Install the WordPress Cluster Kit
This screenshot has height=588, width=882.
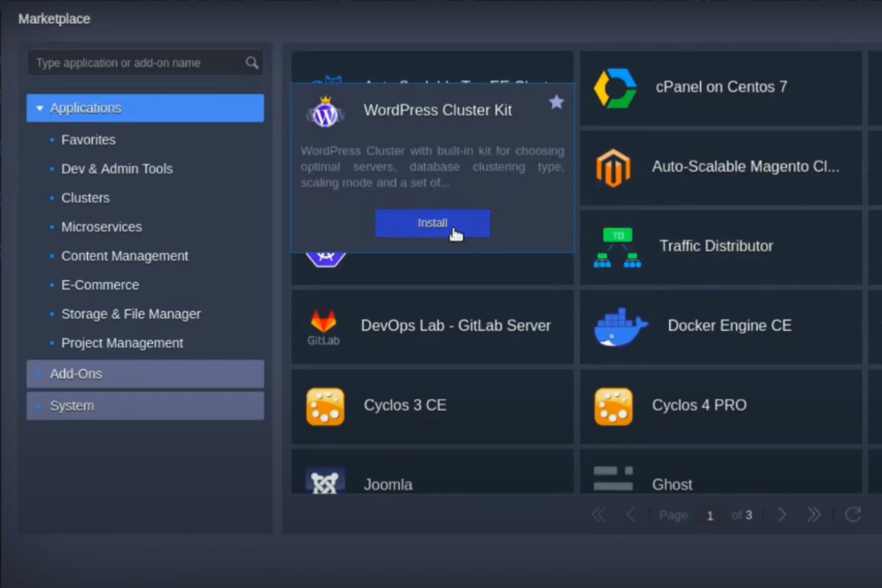click(x=432, y=223)
